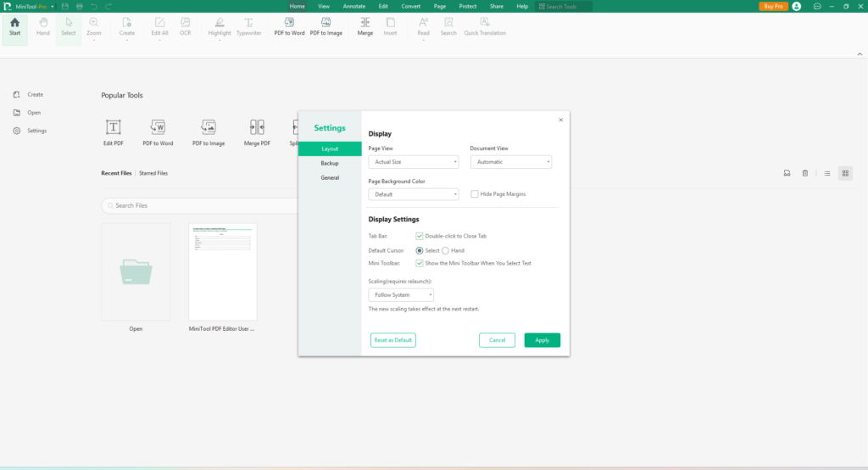The height and width of the screenshot is (470, 868).
Task: Switch to the General settings tab
Action: (330, 177)
